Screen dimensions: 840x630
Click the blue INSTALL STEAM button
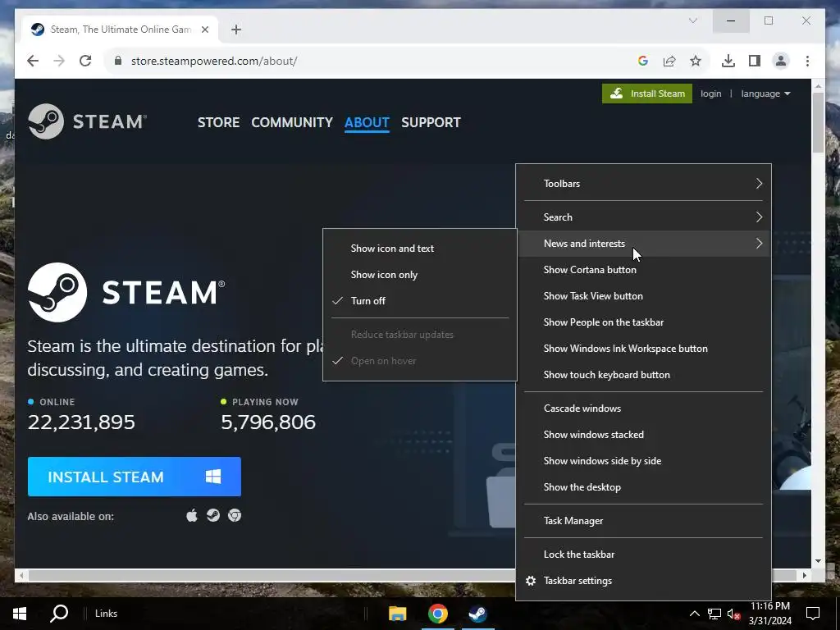(135, 477)
